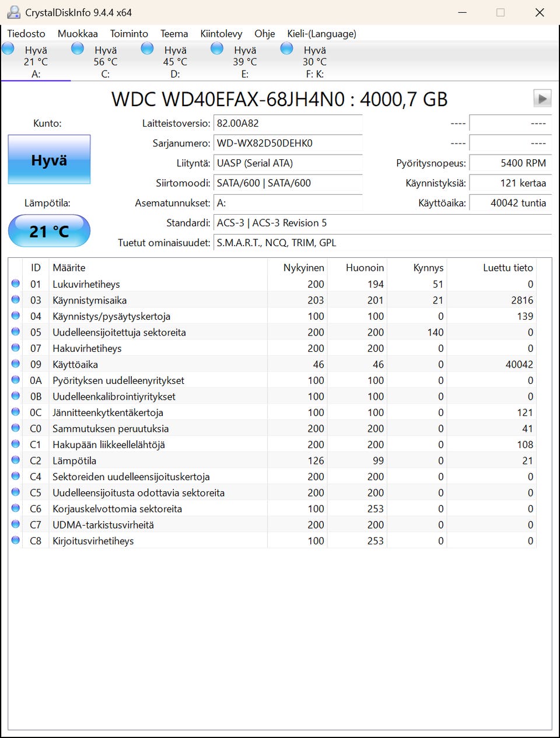Click the Sarjanumero field WD-WX82D50DEHK0
The width and height of the screenshot is (560, 738).
pos(288,144)
